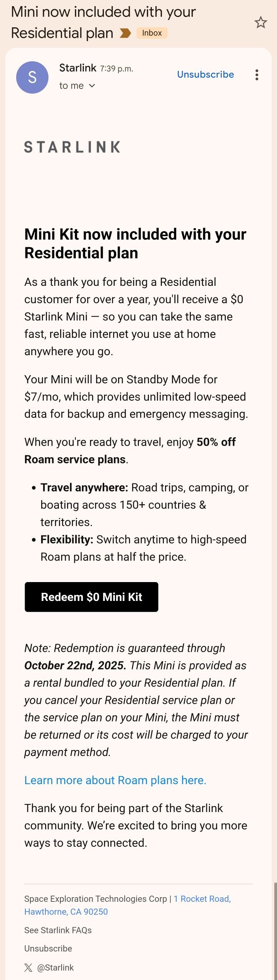Click the blue Unsubscribe link by the sender
277x980 pixels.
point(205,74)
